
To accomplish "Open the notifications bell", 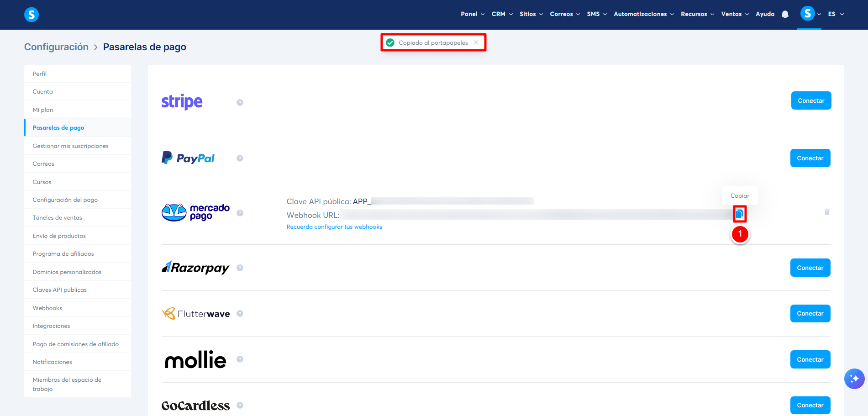I will 785,14.
